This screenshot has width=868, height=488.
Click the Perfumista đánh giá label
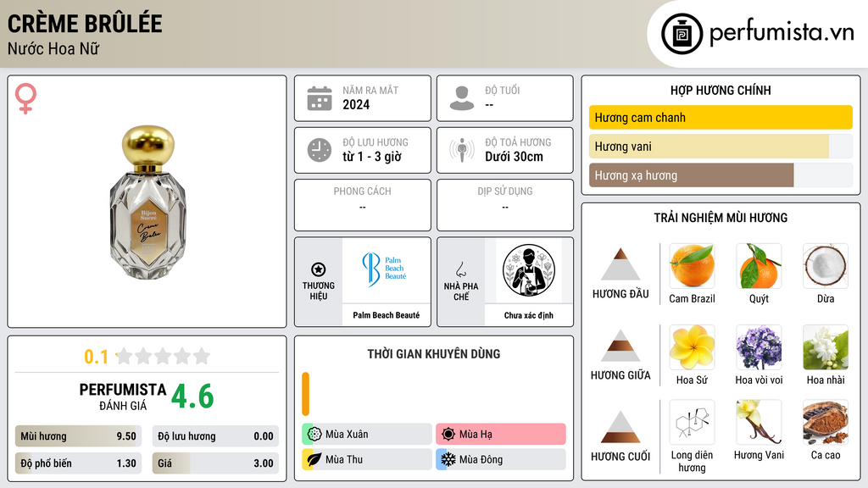123,396
